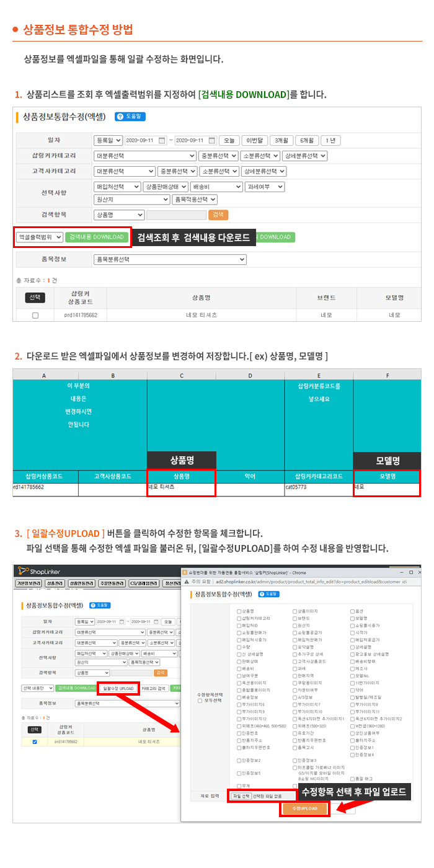Open the 주문연동관리 menu
Screen dimensions: 434x868
pyautogui.click(x=110, y=583)
